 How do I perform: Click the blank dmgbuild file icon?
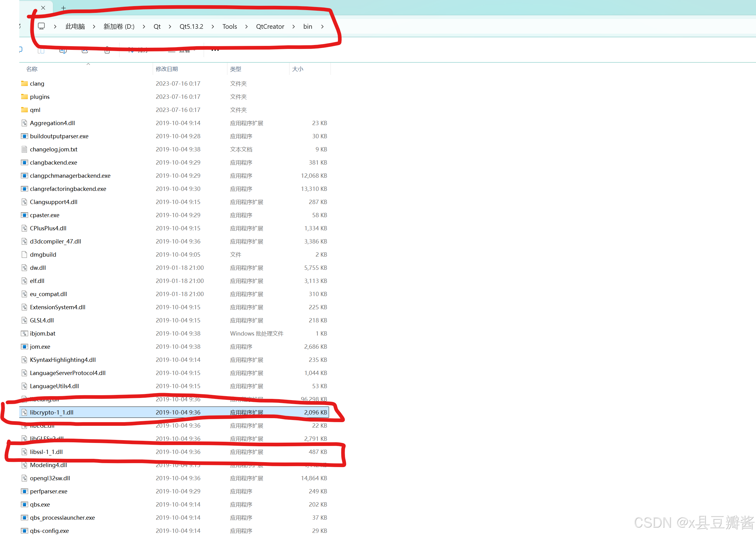[24, 254]
